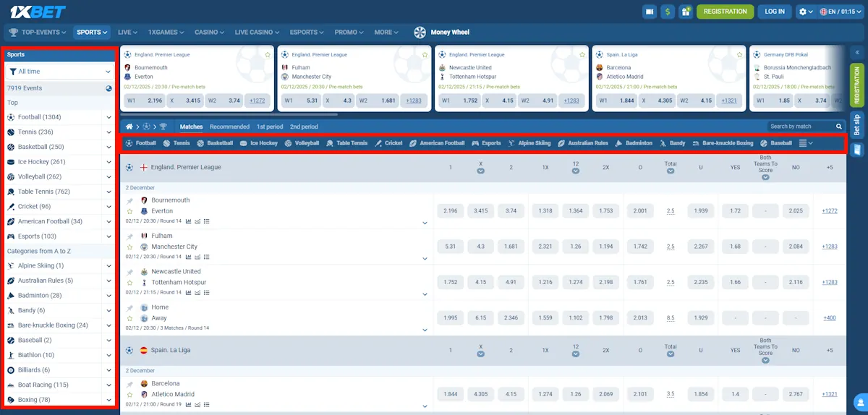Select Baseball in the sports icon bar
Screen dimensions: 868x415
(x=775, y=143)
